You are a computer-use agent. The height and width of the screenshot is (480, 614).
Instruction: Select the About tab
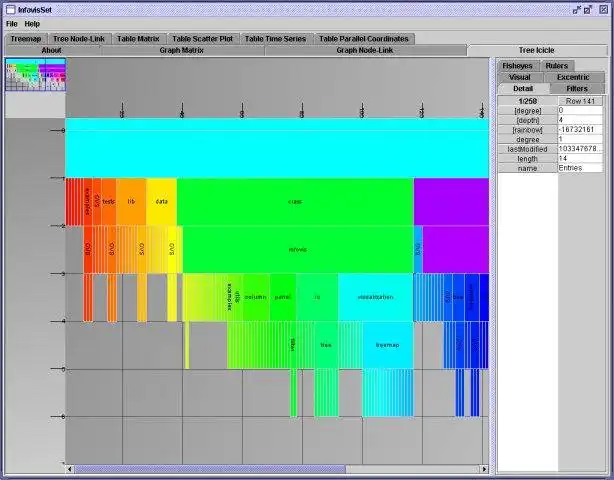52,50
